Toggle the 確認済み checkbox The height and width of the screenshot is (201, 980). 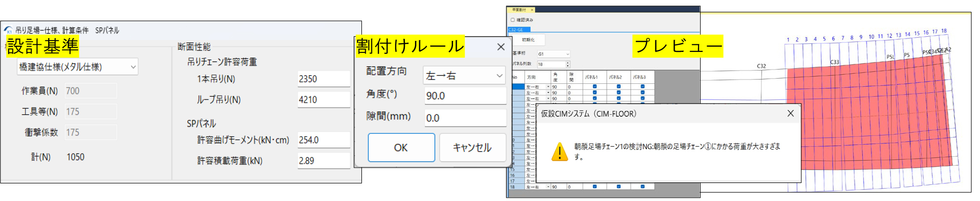(513, 20)
